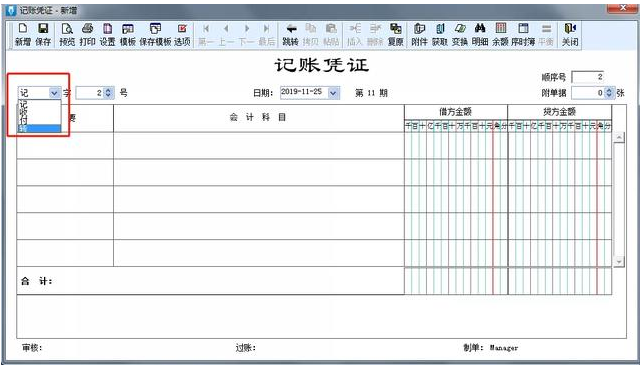Click the 复原 restore icon

396,34
